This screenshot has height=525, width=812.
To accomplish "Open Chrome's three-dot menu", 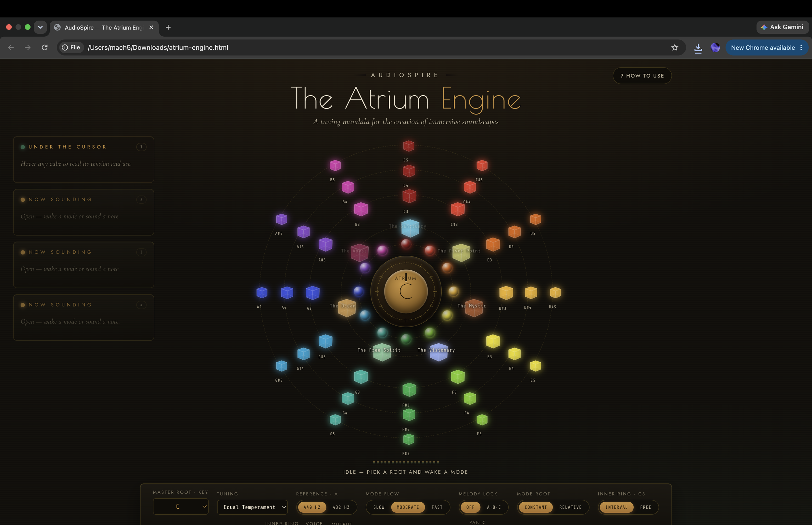I will pos(801,47).
